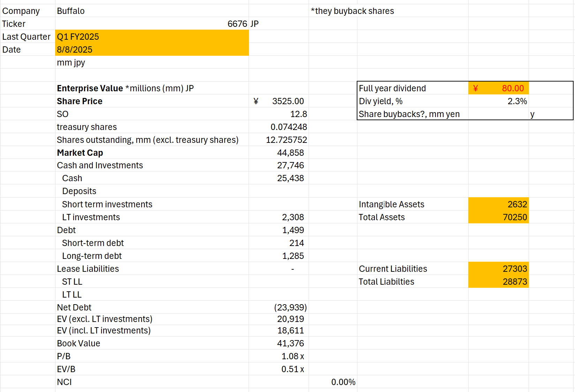
Task: Click the 'Market Cap' label cell
Action: [152, 153]
